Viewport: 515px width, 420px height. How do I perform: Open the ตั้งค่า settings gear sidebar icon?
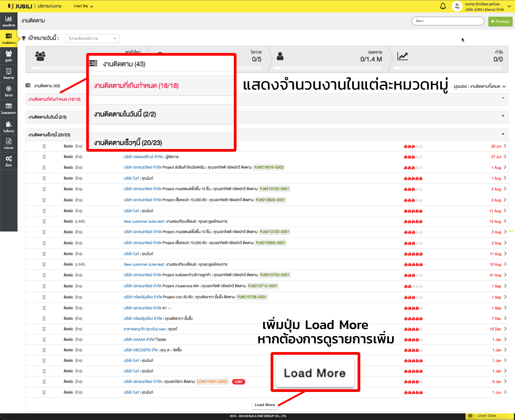coord(9,161)
